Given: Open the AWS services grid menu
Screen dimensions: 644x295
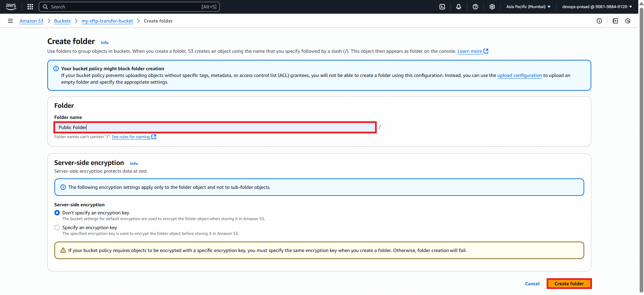Looking at the screenshot, I should (x=30, y=7).
